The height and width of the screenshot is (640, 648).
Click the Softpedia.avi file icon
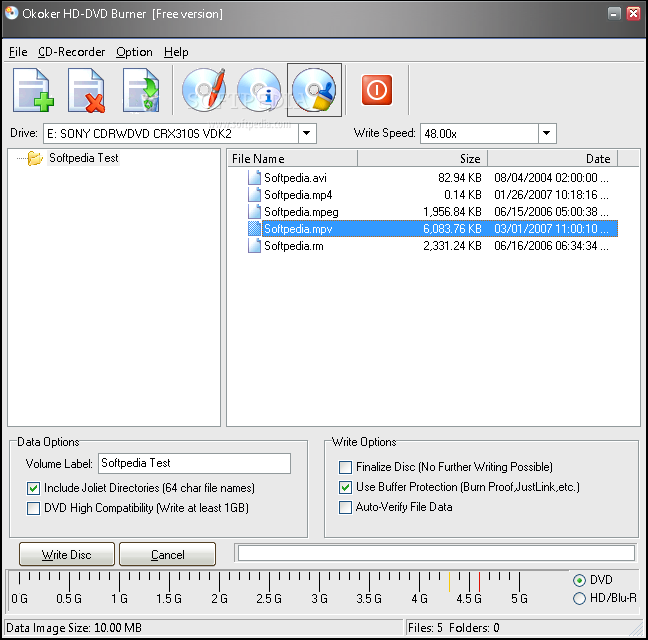[x=254, y=178]
